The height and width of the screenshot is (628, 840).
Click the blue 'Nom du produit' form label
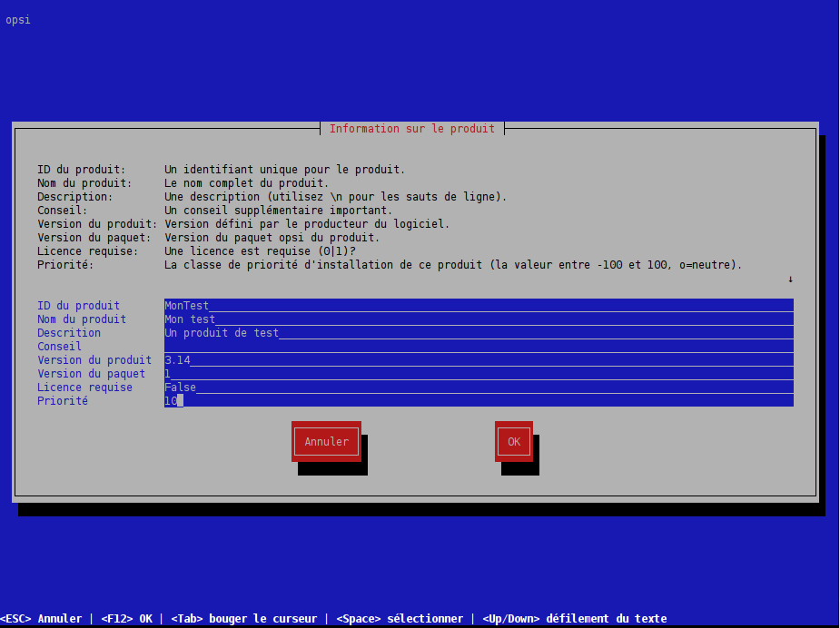click(x=82, y=319)
